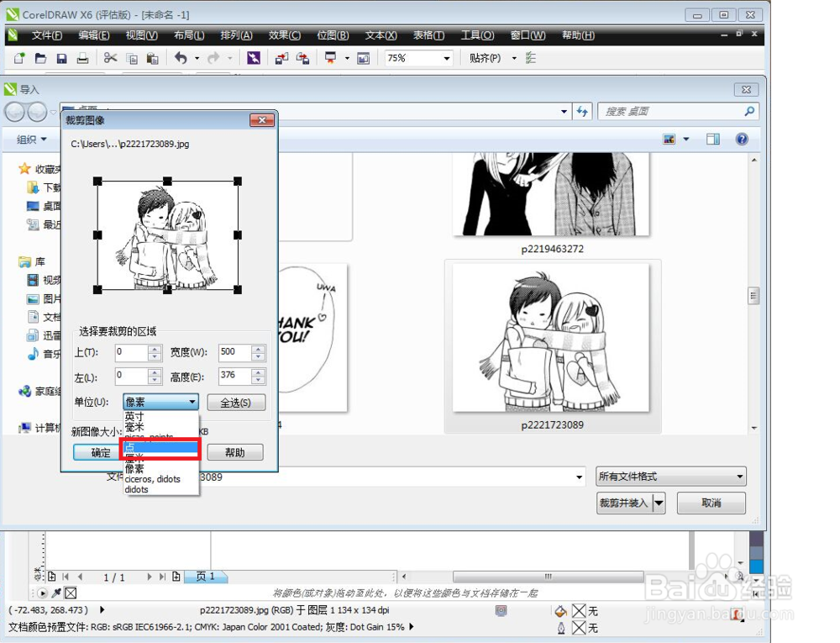840x643 pixels.
Task: Click the Open file icon on the toolbar
Action: coord(40,58)
